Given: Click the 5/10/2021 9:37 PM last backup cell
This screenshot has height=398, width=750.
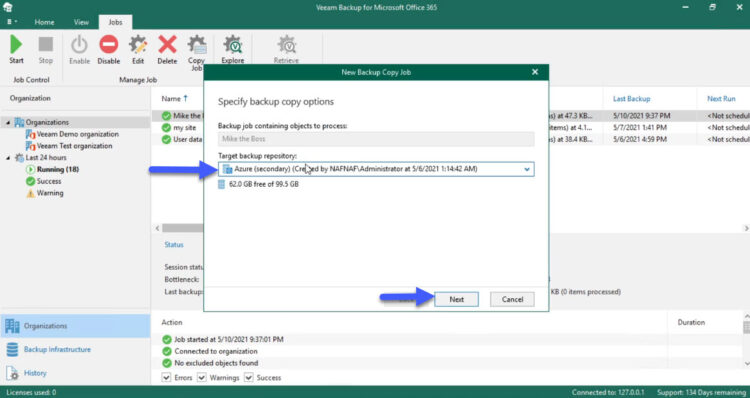Looking at the screenshot, I should tap(641, 116).
